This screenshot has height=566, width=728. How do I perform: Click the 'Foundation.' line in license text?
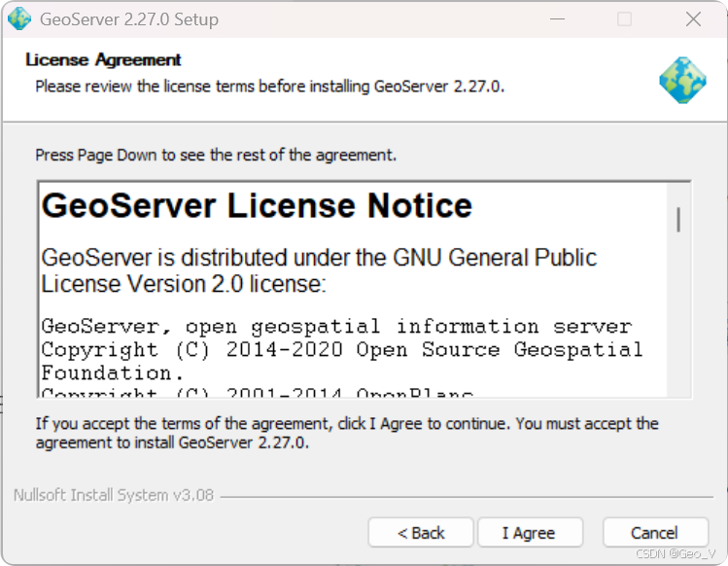coord(113,373)
